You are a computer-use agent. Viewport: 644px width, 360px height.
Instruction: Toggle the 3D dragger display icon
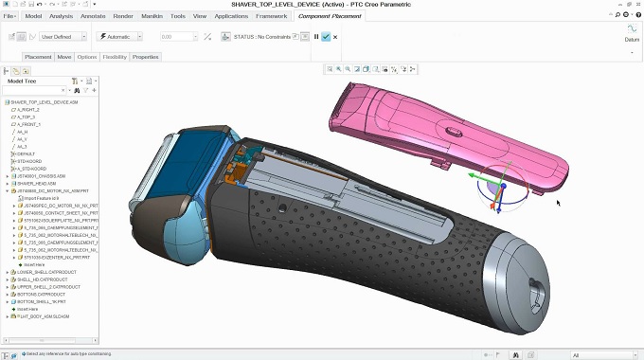(225, 37)
